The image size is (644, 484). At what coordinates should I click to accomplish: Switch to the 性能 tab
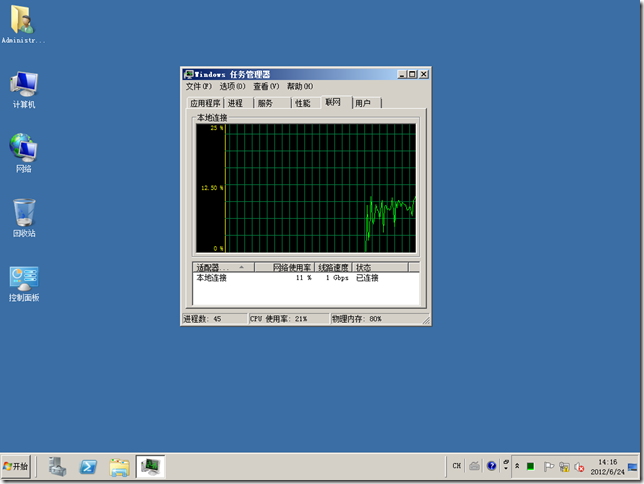(x=306, y=103)
